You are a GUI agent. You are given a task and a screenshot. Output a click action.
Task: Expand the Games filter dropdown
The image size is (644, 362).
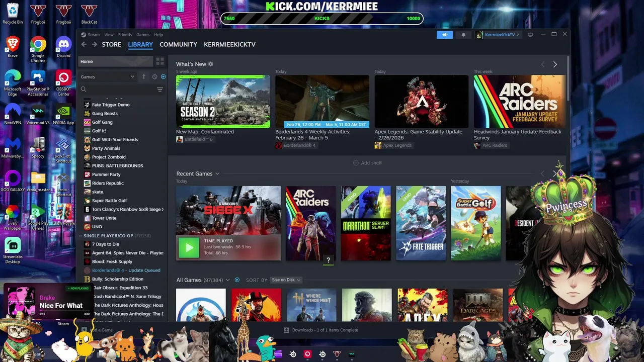pos(108,77)
